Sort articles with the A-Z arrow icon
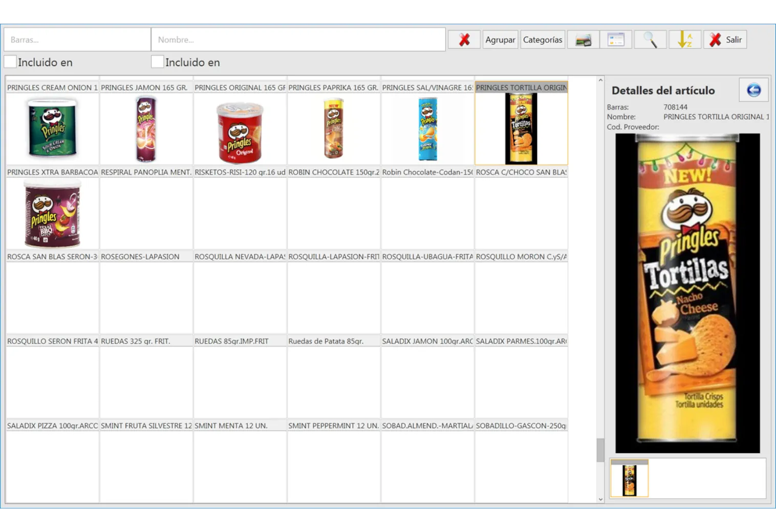The width and height of the screenshot is (776, 532). (x=684, y=40)
